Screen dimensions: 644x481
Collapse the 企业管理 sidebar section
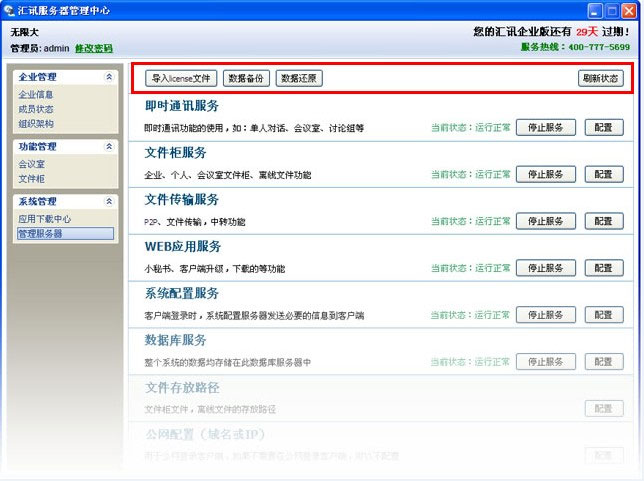(x=108, y=76)
